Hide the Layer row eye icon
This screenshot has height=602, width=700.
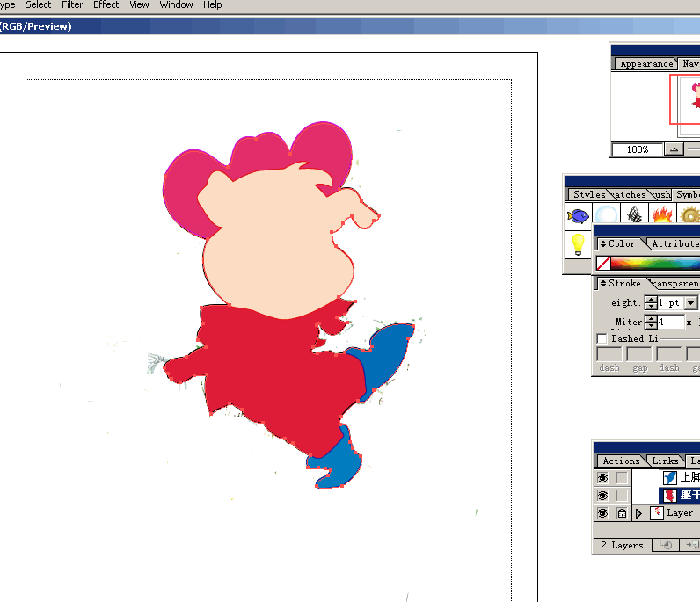(x=602, y=513)
